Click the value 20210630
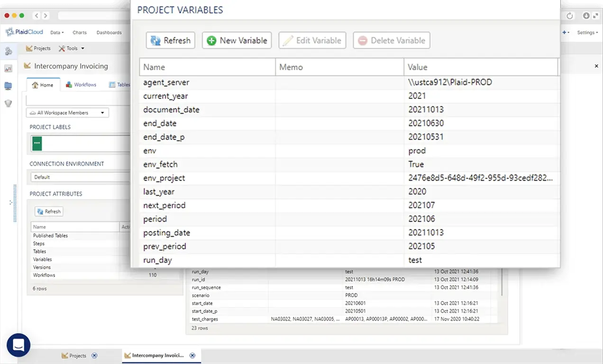Viewport: 603px width, 364px height. [426, 123]
